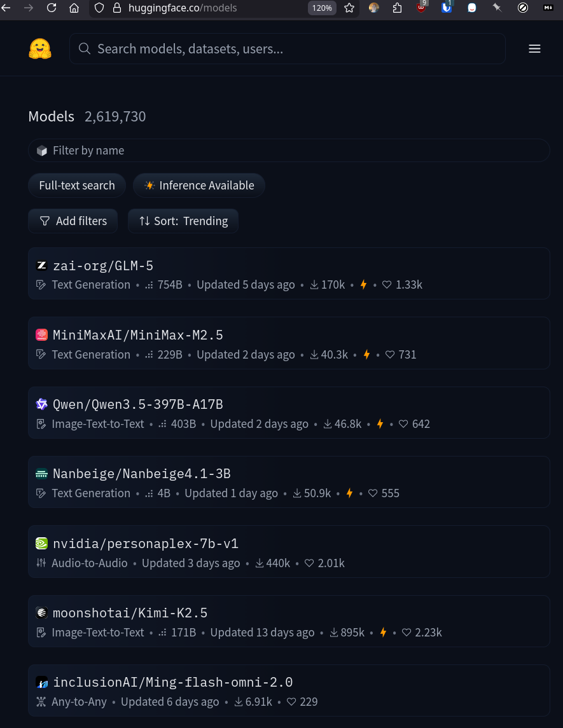Screen dimensions: 563x728
Task: Bookmark this page with the star
Action: click(349, 8)
